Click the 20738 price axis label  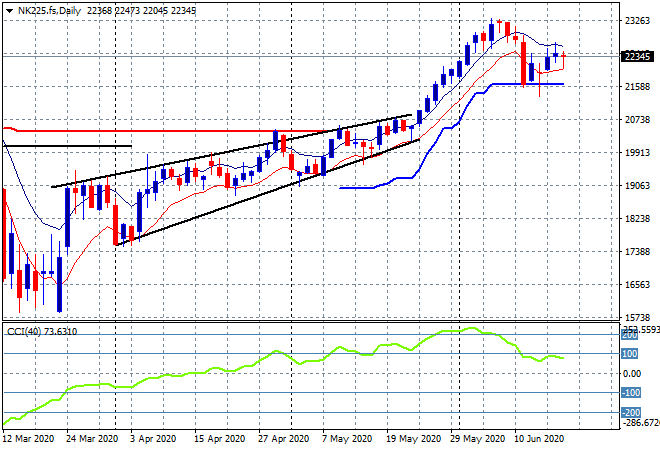pyautogui.click(x=637, y=120)
